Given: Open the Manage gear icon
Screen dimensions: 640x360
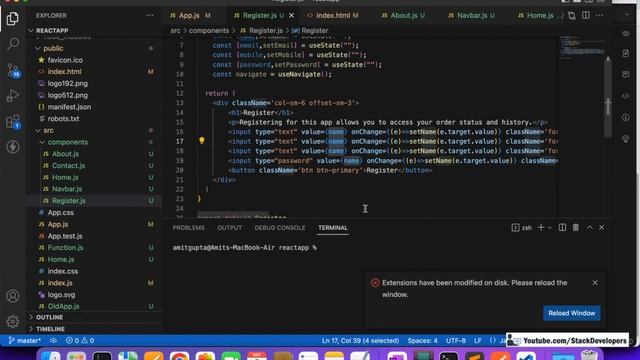Looking at the screenshot, I should pyautogui.click(x=13, y=321).
